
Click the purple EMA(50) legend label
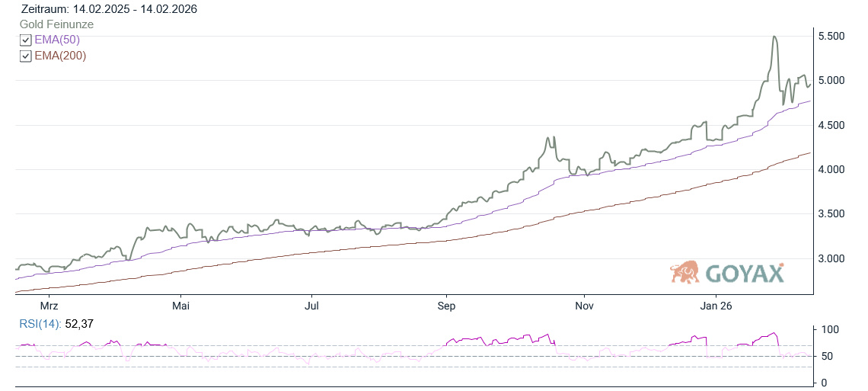[x=57, y=40]
